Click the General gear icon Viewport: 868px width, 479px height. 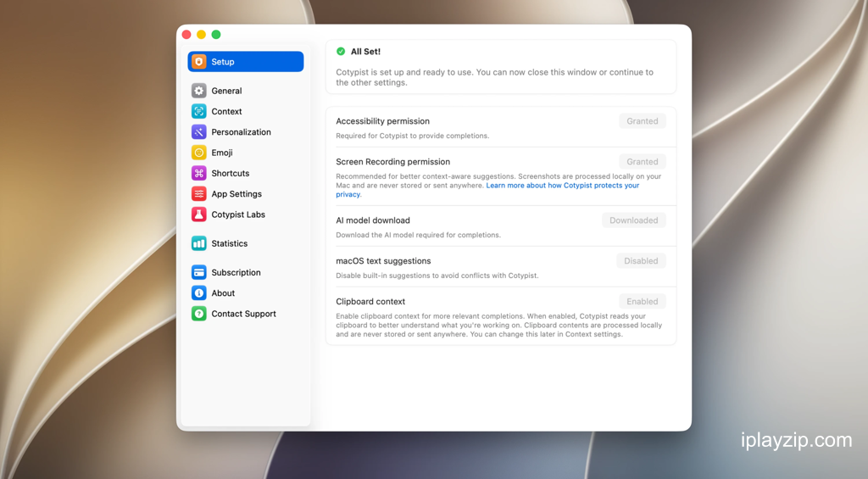[198, 91]
